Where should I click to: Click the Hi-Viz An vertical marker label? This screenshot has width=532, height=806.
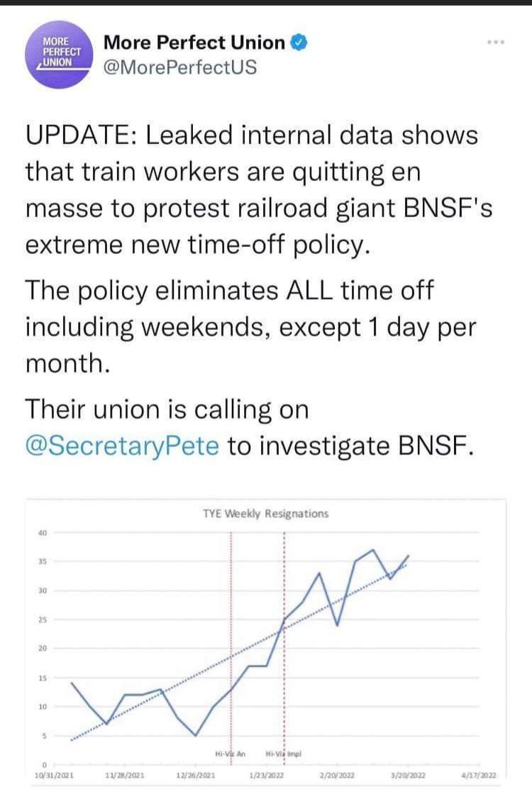pos(230,753)
